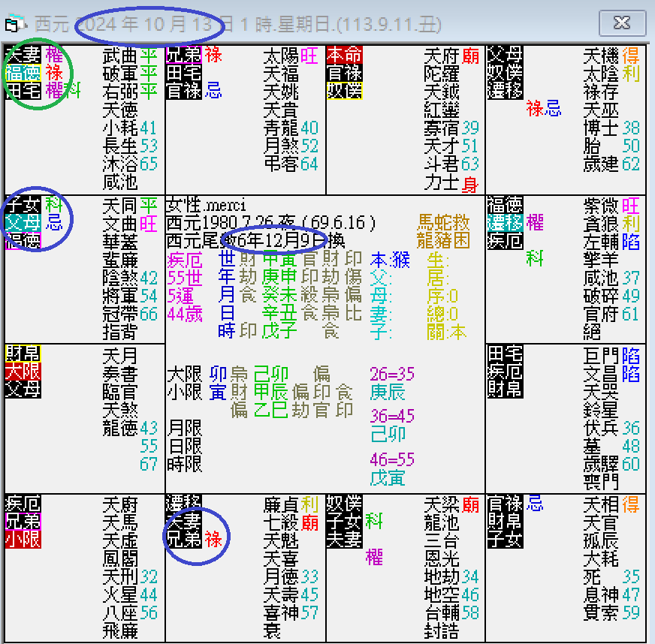Screen dimensions: 655x644
Task: Select the magenta 44歲 age text
Action: (185, 314)
